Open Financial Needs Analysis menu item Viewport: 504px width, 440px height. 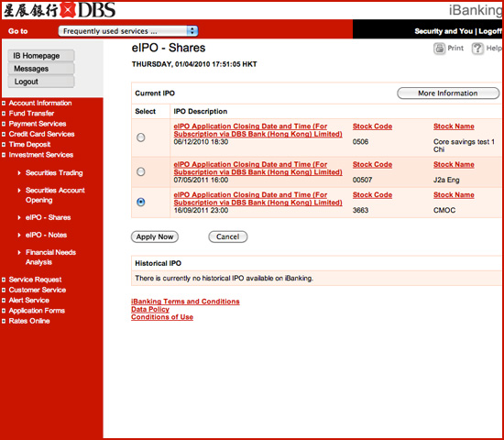[50, 257]
